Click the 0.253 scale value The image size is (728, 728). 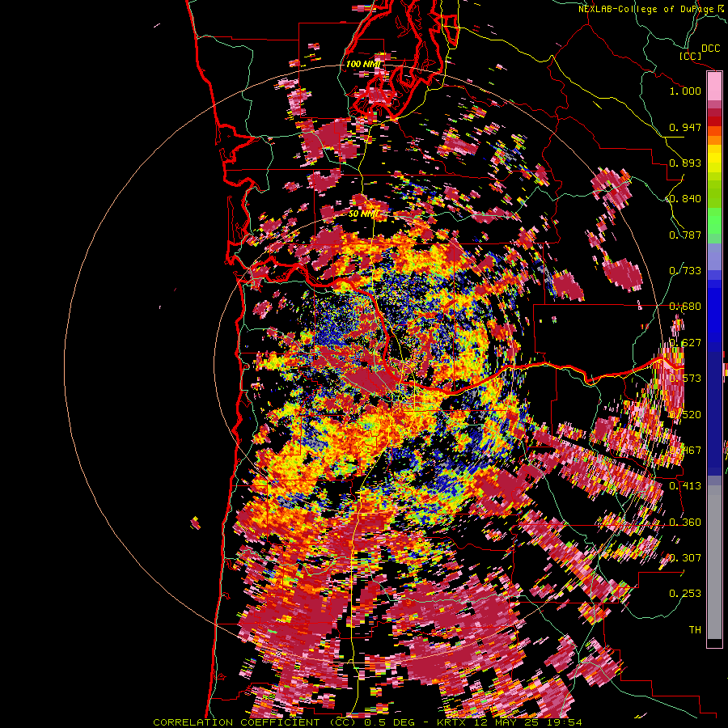click(x=685, y=594)
